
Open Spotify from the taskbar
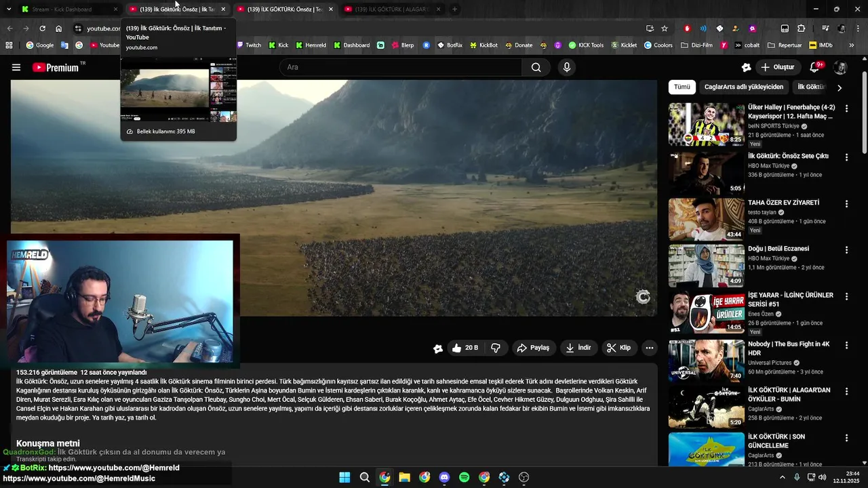(x=464, y=477)
